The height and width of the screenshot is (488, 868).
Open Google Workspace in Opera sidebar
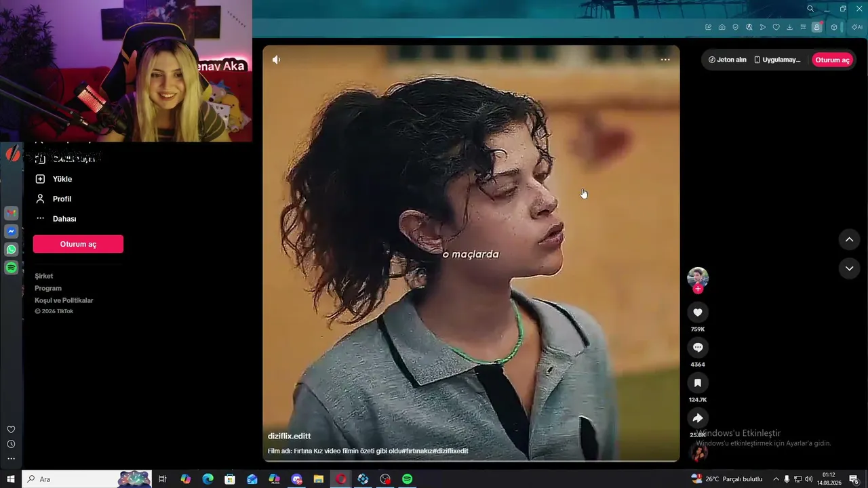point(12,213)
